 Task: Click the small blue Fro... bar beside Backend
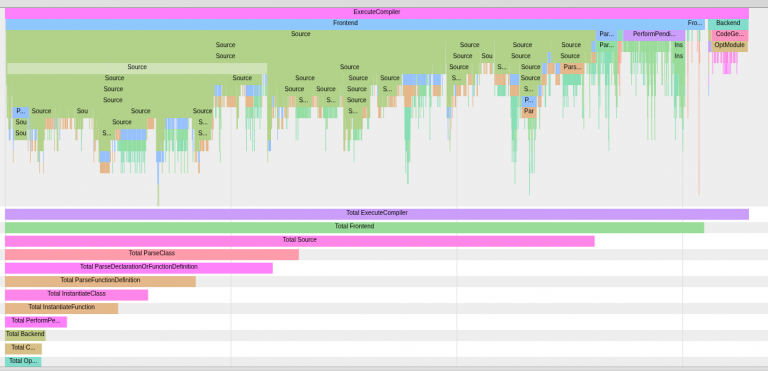[x=695, y=24]
